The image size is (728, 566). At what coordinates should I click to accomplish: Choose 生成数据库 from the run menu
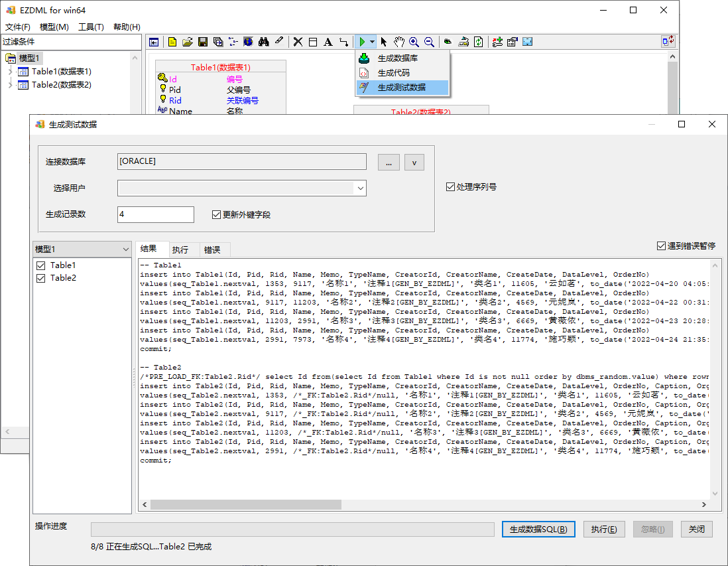(402, 58)
